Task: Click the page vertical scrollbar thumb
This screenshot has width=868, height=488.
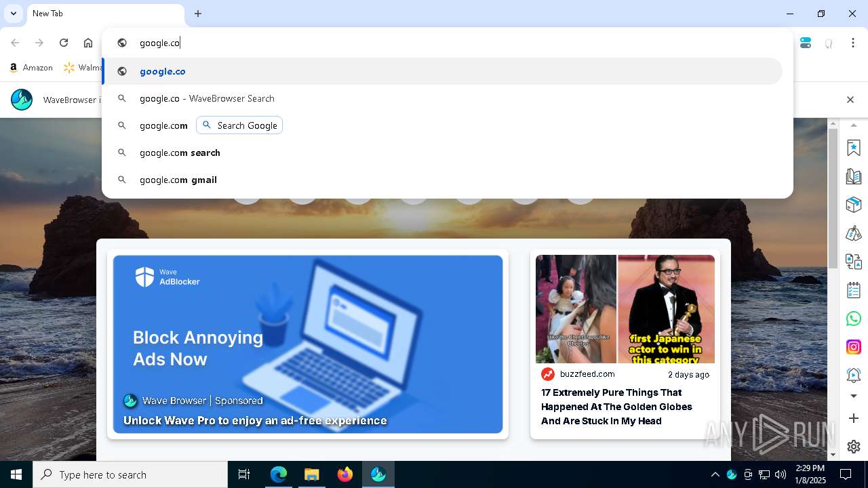Action: (833, 198)
